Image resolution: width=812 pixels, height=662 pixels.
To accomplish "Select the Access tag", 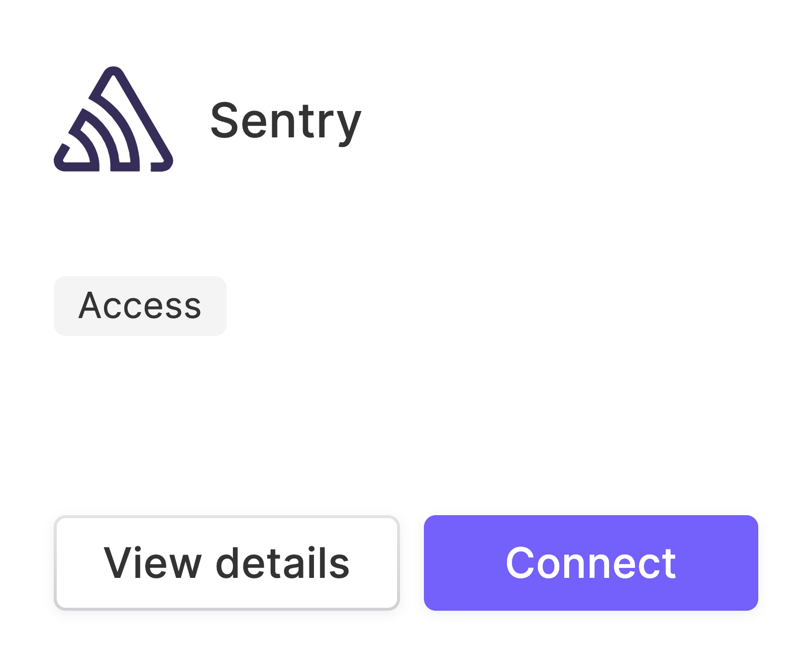I will click(140, 306).
